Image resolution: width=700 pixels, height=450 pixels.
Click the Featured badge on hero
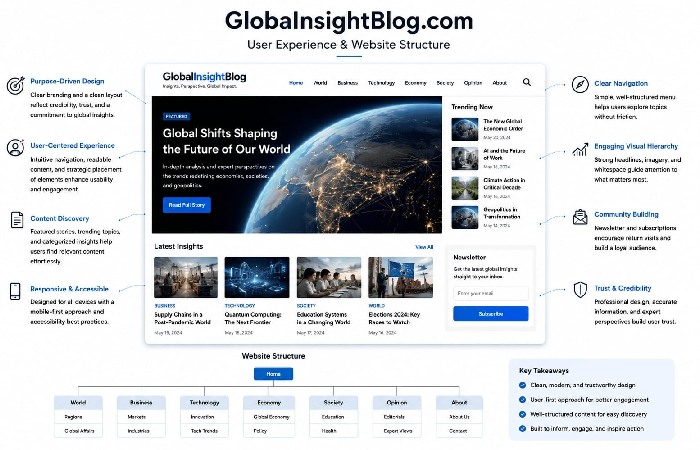click(x=177, y=117)
